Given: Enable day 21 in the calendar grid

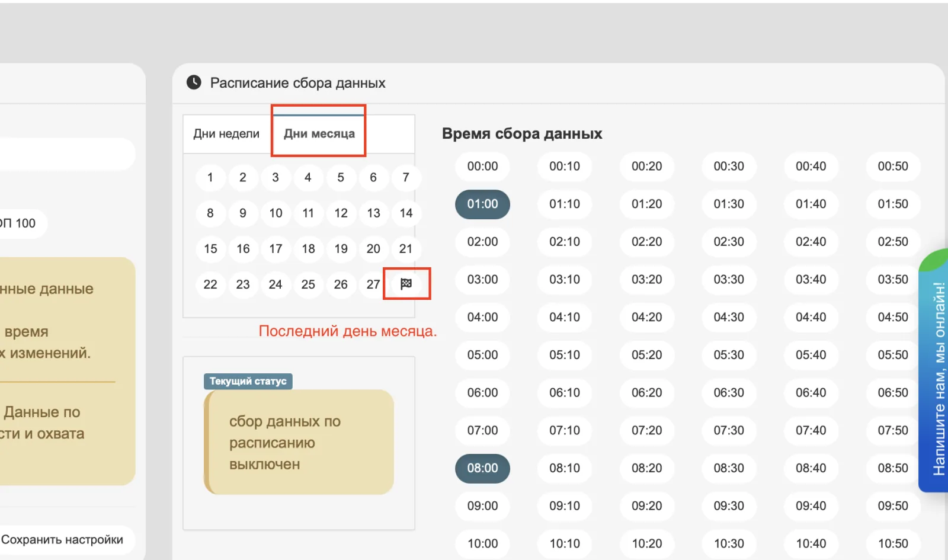Looking at the screenshot, I should [x=406, y=249].
